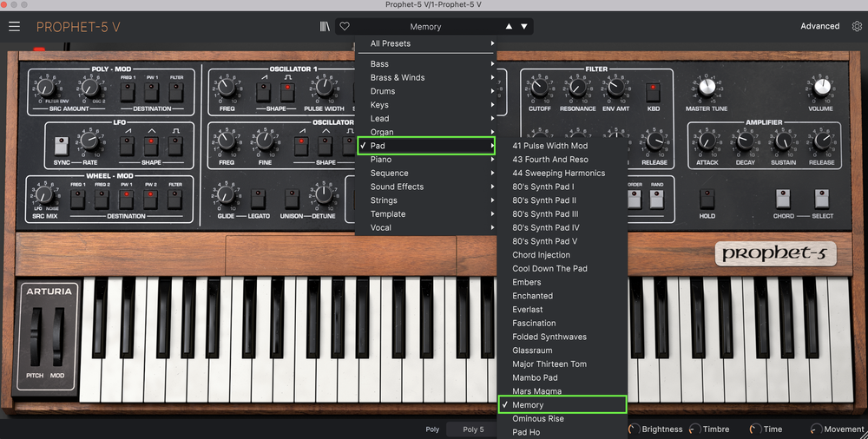Click the Chord button
Image resolution: width=868 pixels, height=439 pixels.
point(783,199)
